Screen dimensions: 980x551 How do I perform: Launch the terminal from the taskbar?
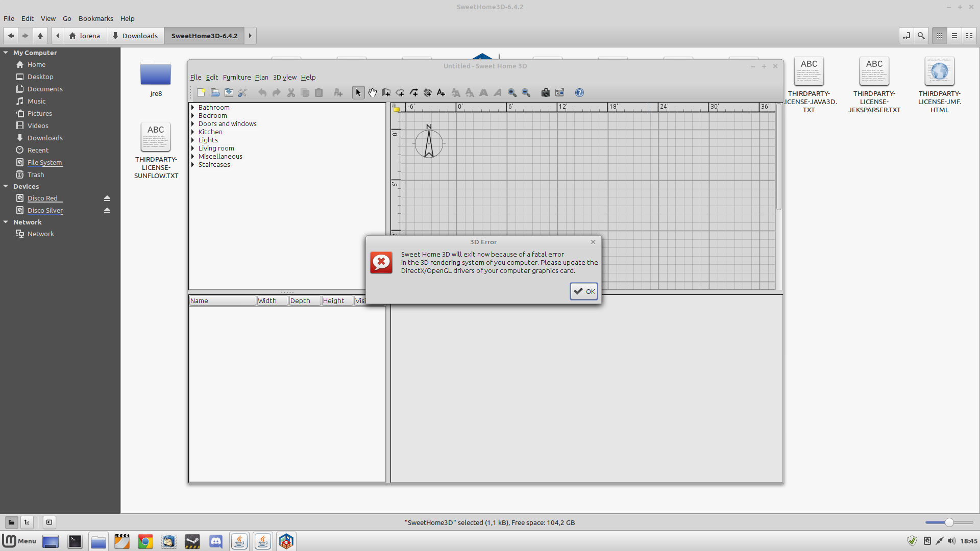pos(75,541)
